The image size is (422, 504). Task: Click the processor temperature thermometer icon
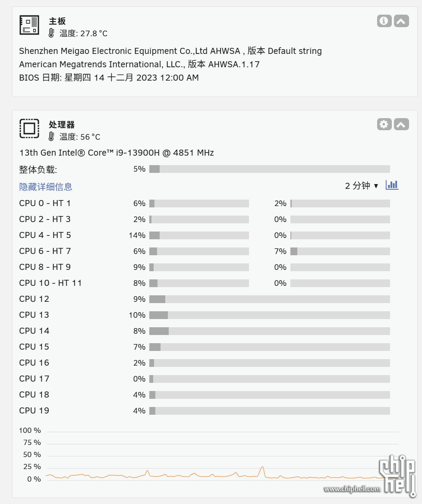51,137
